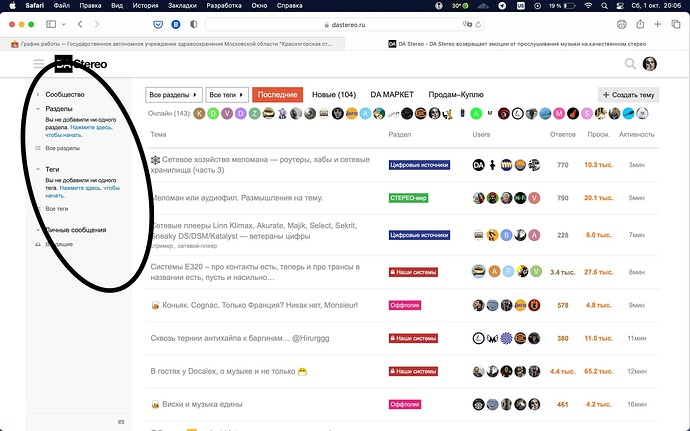The width and height of the screenshot is (690, 431).
Task: Toggle the hamburger sidebar menu
Action: (x=38, y=64)
